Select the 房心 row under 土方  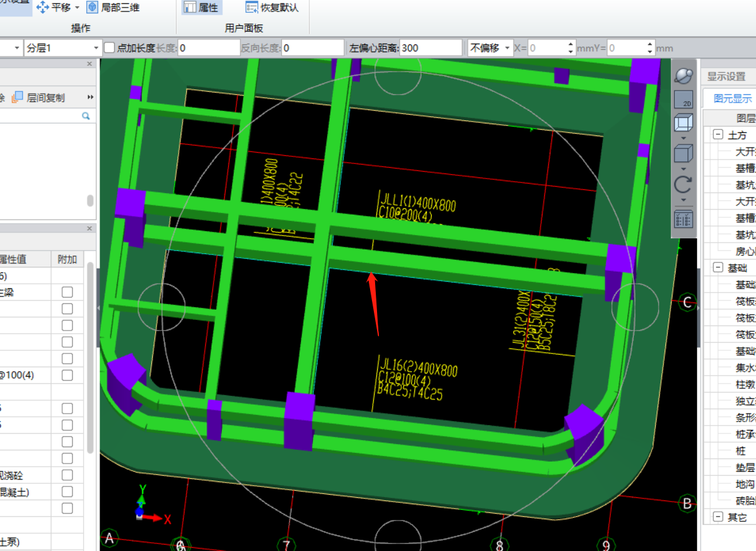[x=745, y=251]
